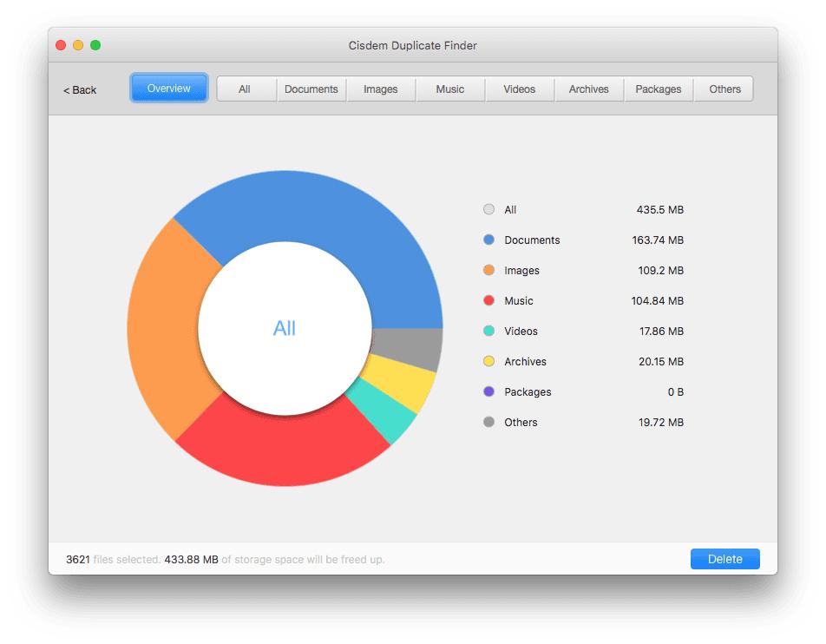Go back with the Back button
Image resolution: width=826 pixels, height=644 pixels.
pos(80,90)
